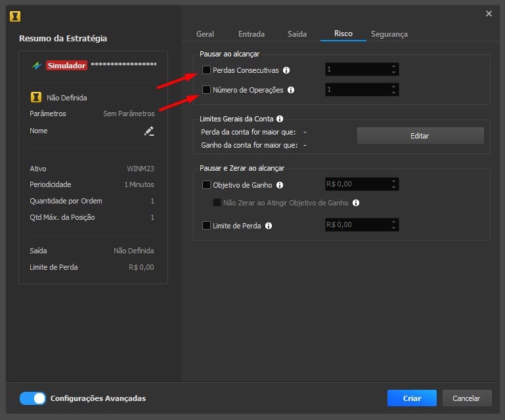Image resolution: width=505 pixels, height=420 pixels.
Task: Check Não Zerar ao Atingir Objetivo de Ganho
Action: 217,202
